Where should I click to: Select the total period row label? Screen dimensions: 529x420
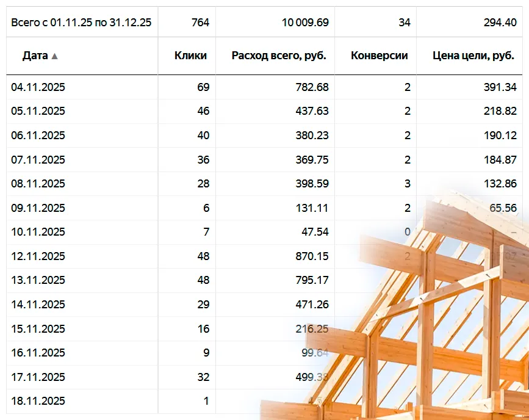point(81,23)
